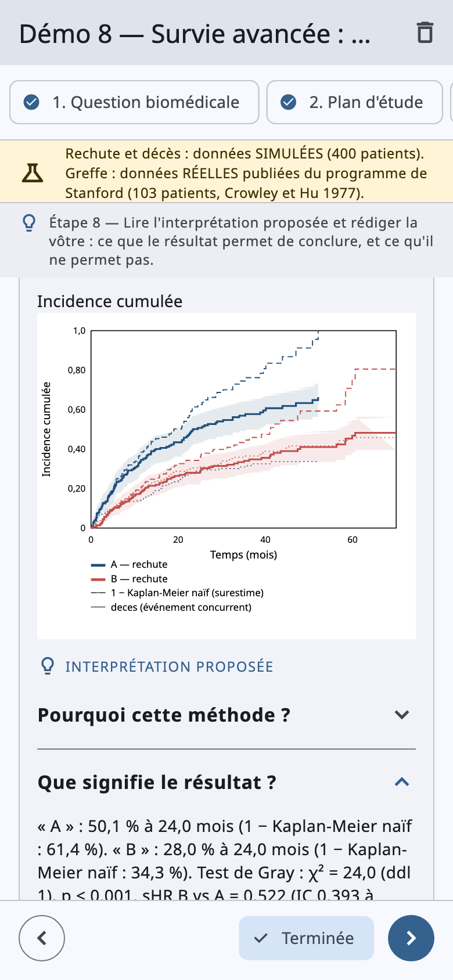Click the lightbulb icon next to Étape 8
The width and height of the screenshot is (453, 980).
tap(29, 223)
